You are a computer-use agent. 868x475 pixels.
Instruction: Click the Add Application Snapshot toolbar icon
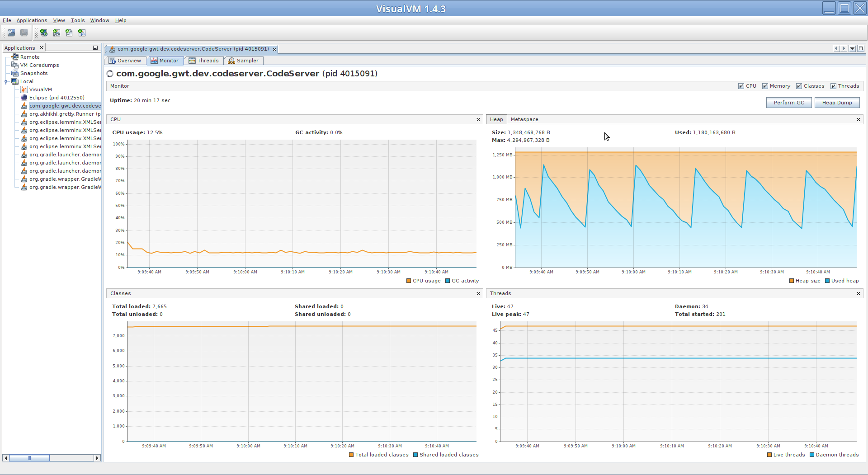pyautogui.click(x=82, y=33)
